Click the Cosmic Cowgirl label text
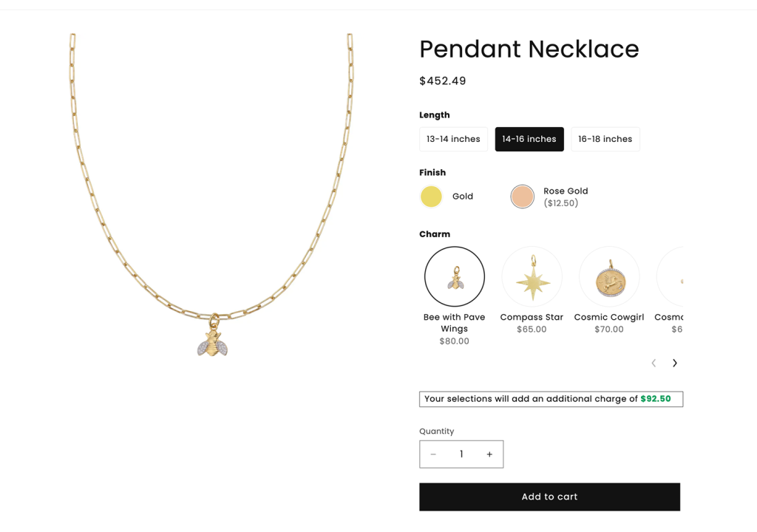This screenshot has width=757, height=532. 609,317
